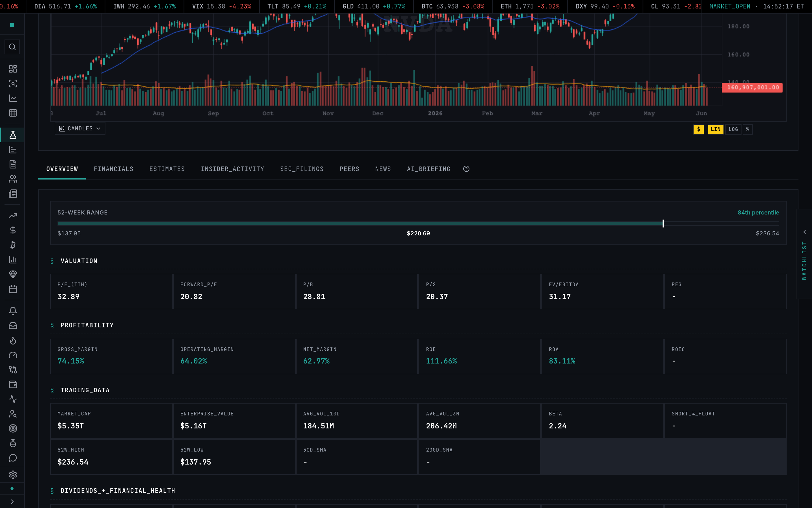812x508 pixels.
Task: Open the alerts bell icon
Action: click(x=13, y=311)
